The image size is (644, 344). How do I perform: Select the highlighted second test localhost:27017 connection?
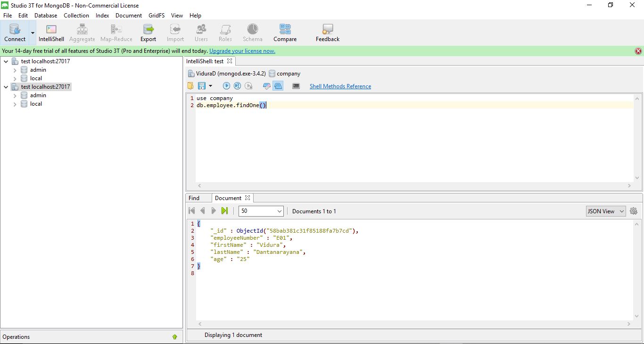[45, 87]
